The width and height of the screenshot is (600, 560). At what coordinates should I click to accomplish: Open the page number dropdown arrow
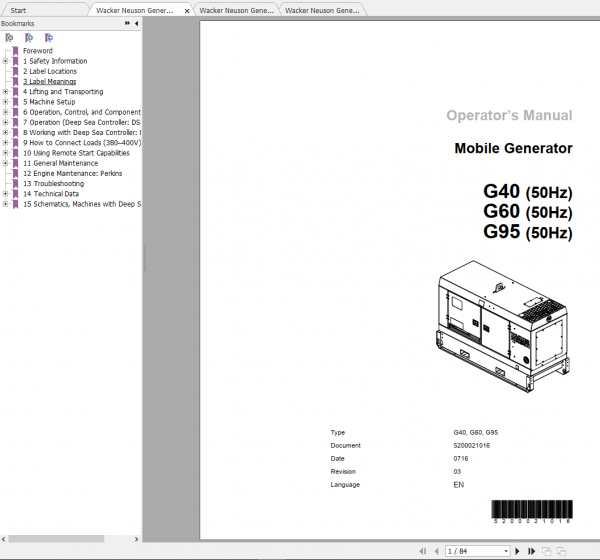(506, 551)
